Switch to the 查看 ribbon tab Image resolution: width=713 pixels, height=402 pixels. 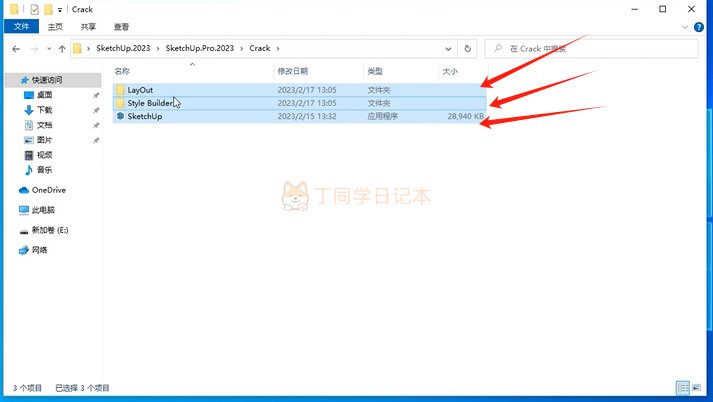(121, 27)
